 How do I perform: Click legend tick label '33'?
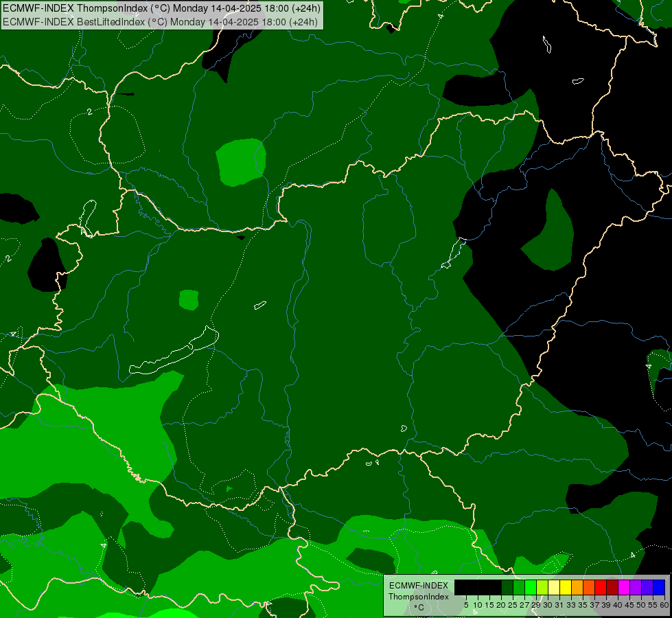pos(571,605)
